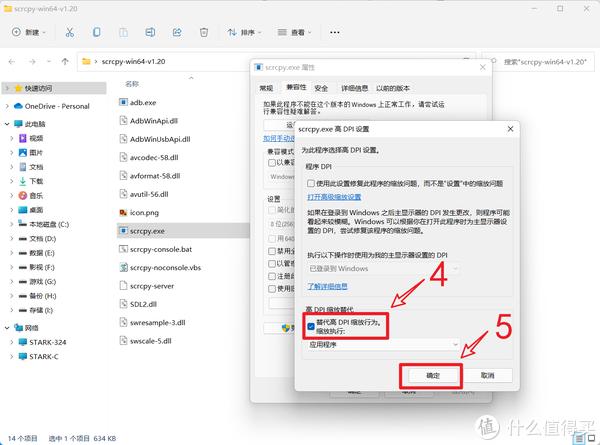Screen dimensions: 600x445
Task: Switch to the 安全 tab
Action: click(321, 88)
